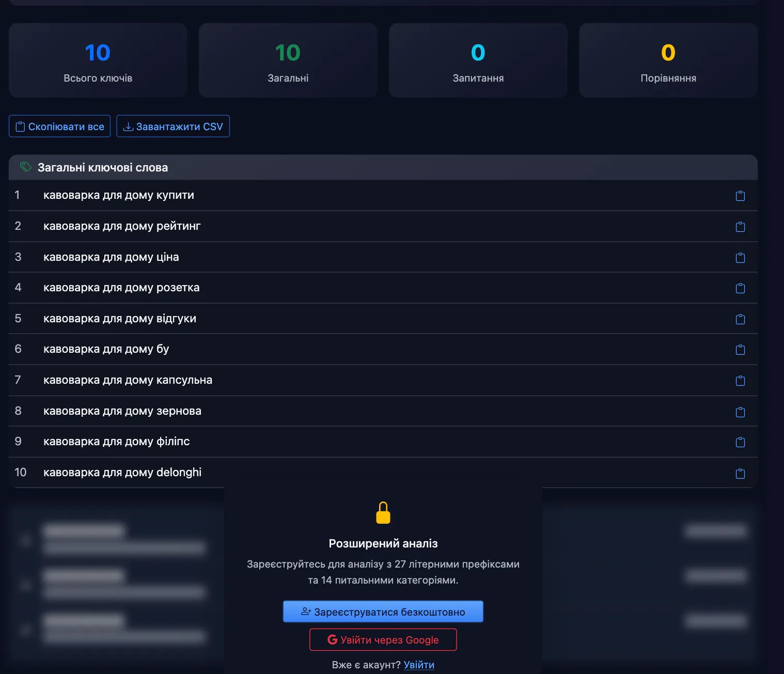Copy keyword "кавоварка для дому зернова" via clipboard icon

(x=740, y=412)
